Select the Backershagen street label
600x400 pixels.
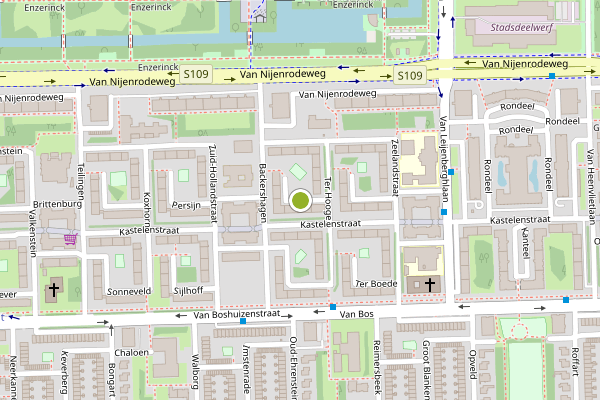pyautogui.click(x=263, y=193)
